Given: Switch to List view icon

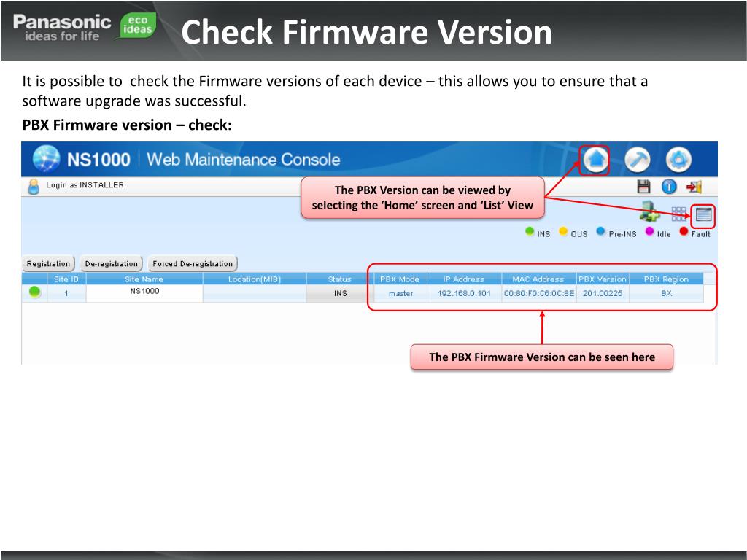Looking at the screenshot, I should tap(703, 215).
